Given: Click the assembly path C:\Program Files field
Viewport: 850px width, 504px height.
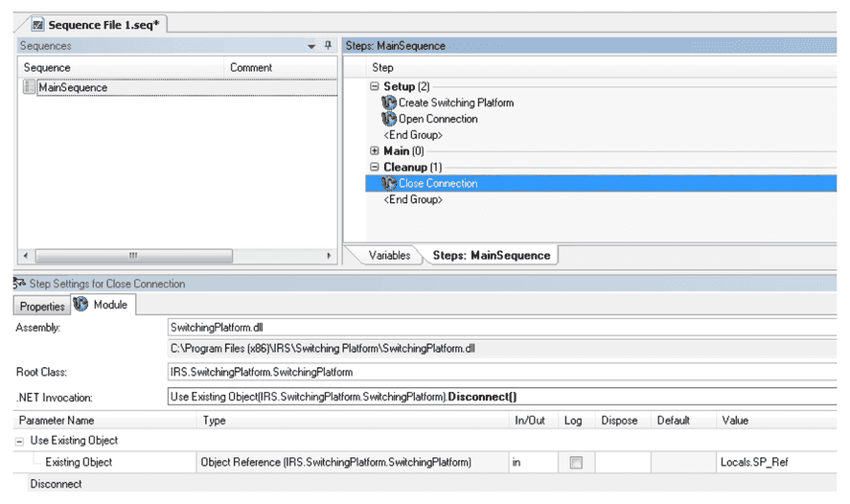Looking at the screenshot, I should [x=502, y=349].
